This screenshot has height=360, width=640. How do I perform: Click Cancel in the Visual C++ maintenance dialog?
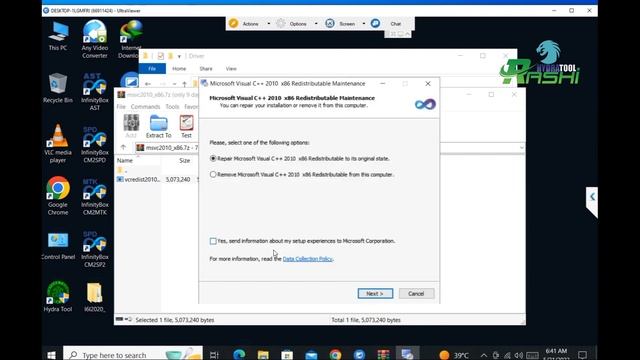click(416, 293)
